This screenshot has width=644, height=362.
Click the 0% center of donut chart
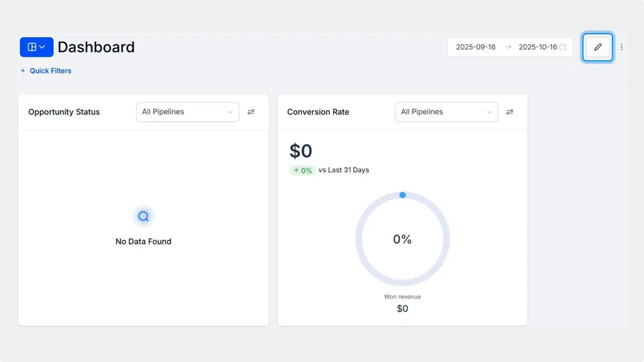403,240
